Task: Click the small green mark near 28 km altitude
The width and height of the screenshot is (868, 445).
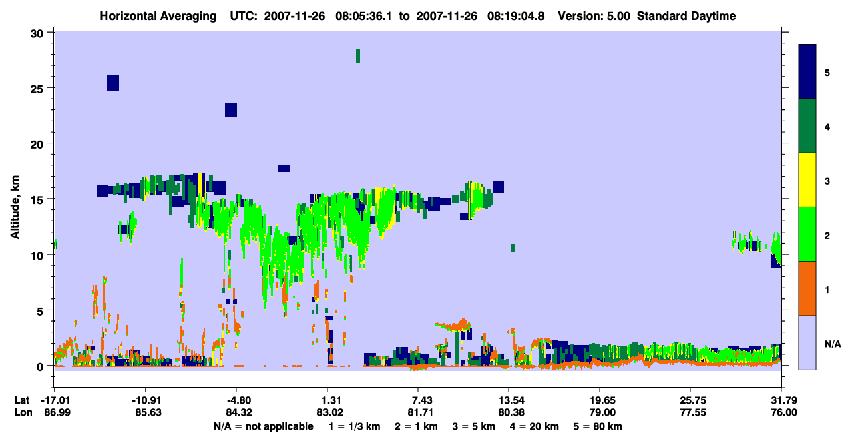Action: (358, 55)
